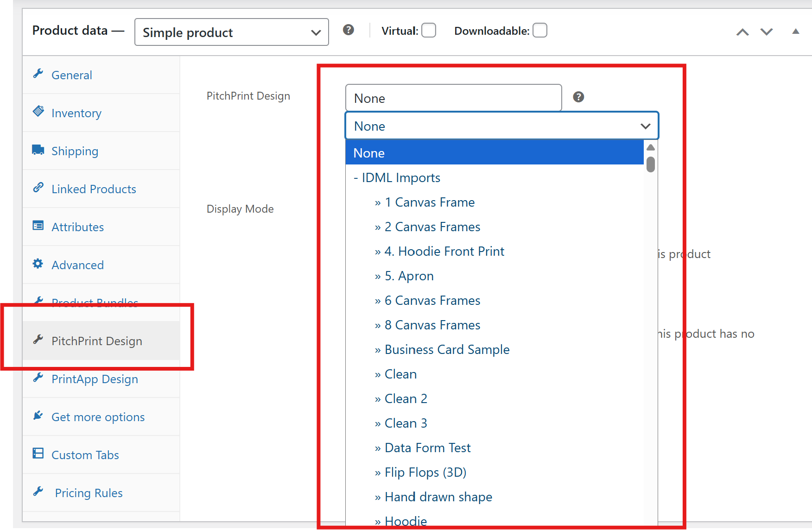The height and width of the screenshot is (530, 812).
Task: Open the Inventory tab
Action: pyautogui.click(x=101, y=113)
